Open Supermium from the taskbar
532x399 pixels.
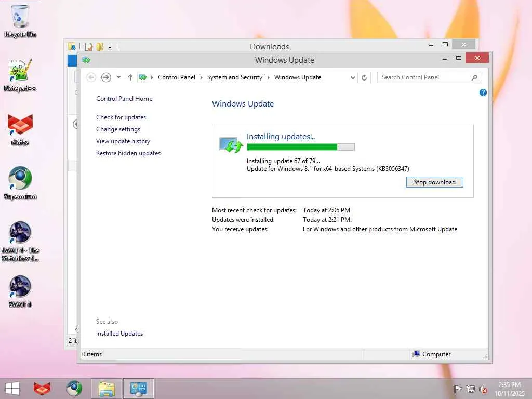(x=74, y=389)
